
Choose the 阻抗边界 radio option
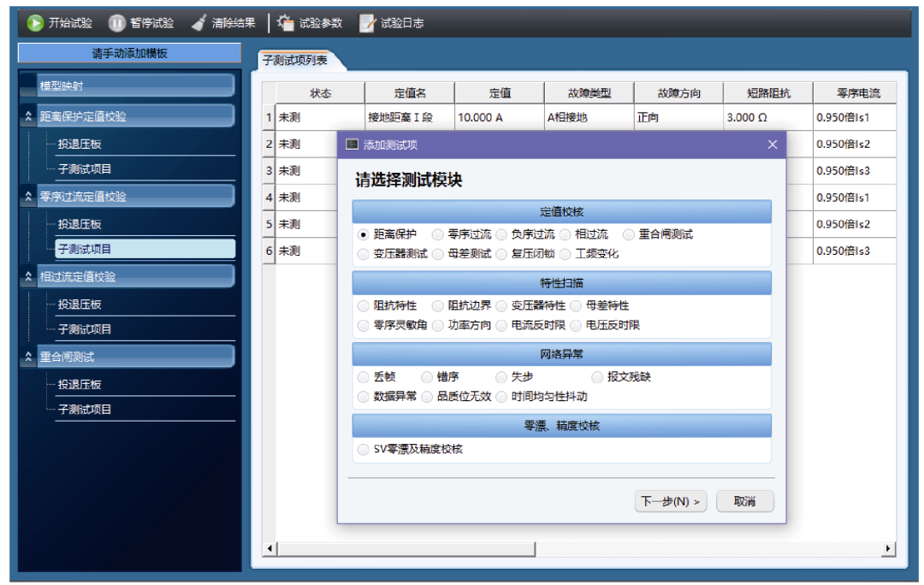[x=437, y=305]
